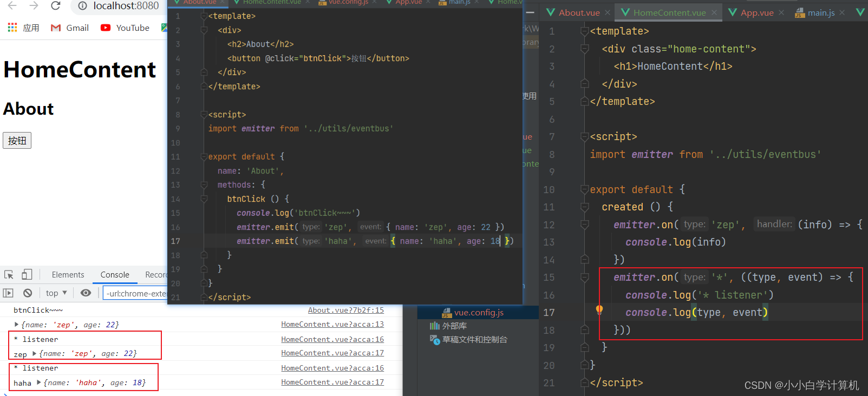Collapse the script fold on line 8, left editor
Screen dimensions: 868x396
point(204,115)
